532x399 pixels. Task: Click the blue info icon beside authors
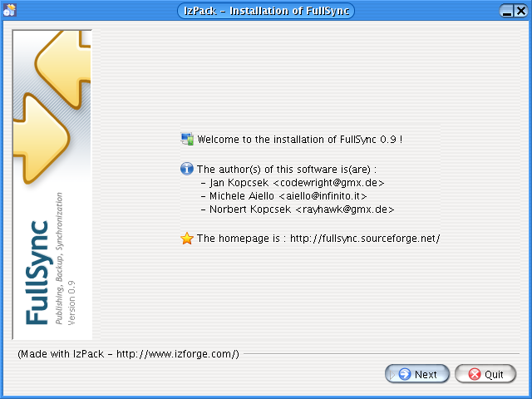pos(187,169)
